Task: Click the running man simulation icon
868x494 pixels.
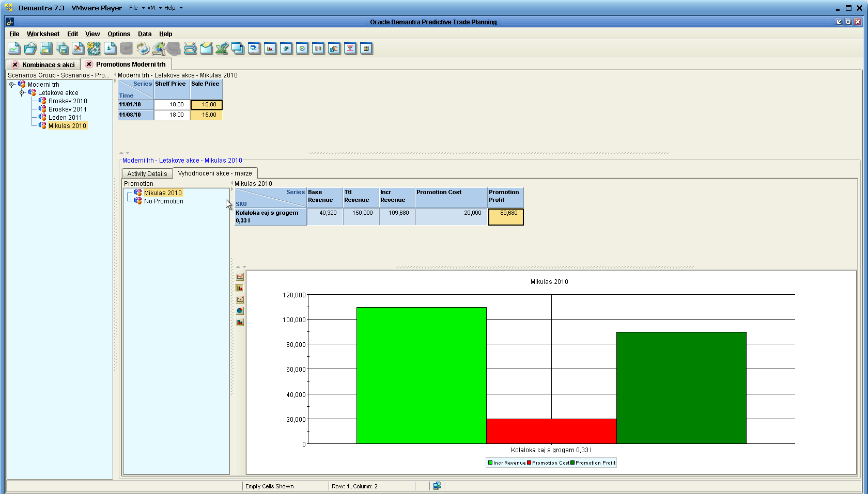Action: point(158,49)
